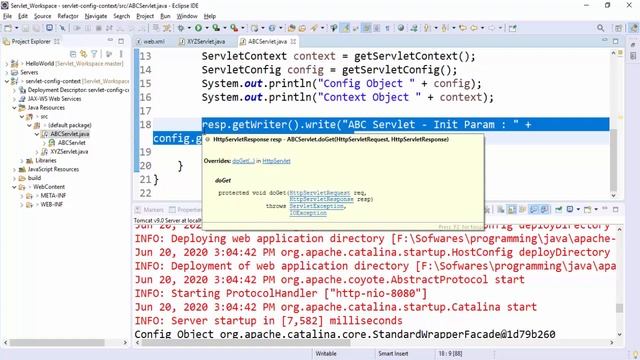
Task: Select the Java EE perspective icon
Action: [634, 28]
